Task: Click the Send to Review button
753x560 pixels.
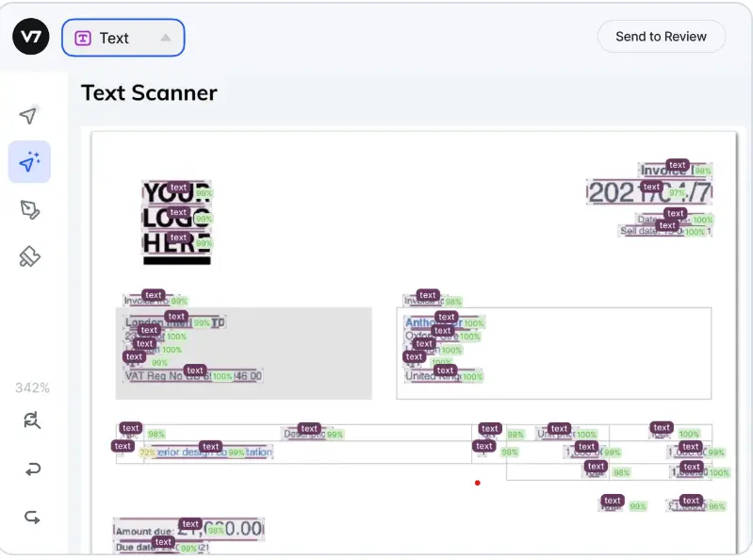Action: pyautogui.click(x=662, y=37)
